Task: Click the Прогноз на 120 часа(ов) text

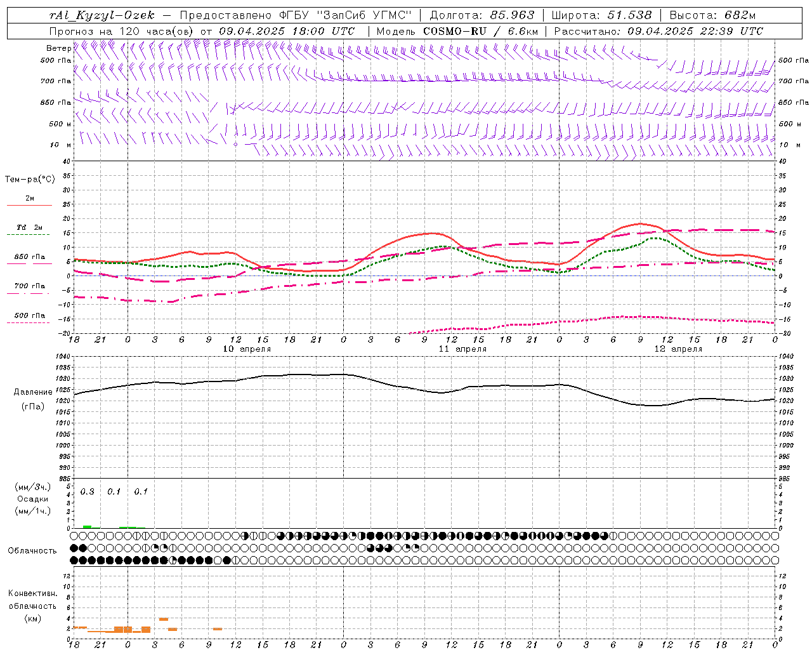Action: click(122, 31)
